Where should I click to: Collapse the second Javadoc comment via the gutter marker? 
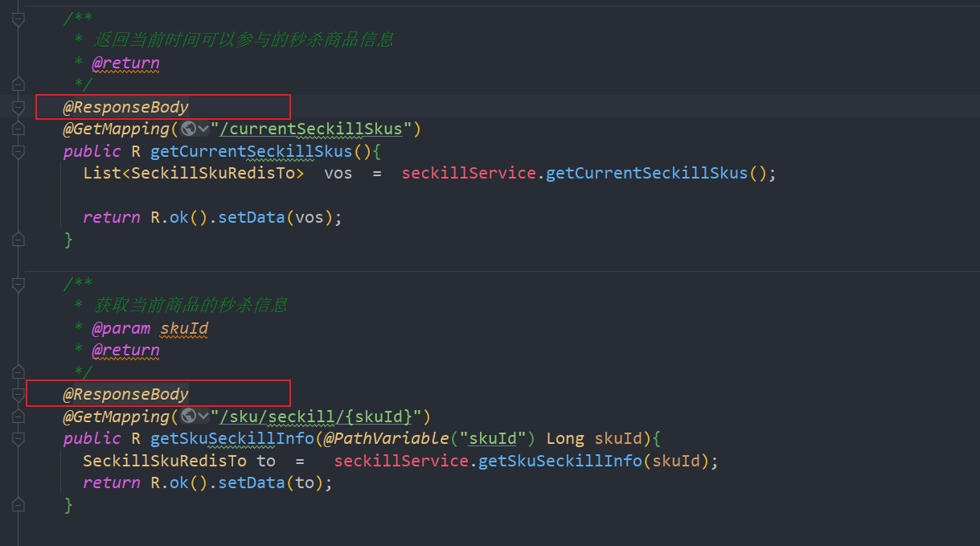pos(18,283)
